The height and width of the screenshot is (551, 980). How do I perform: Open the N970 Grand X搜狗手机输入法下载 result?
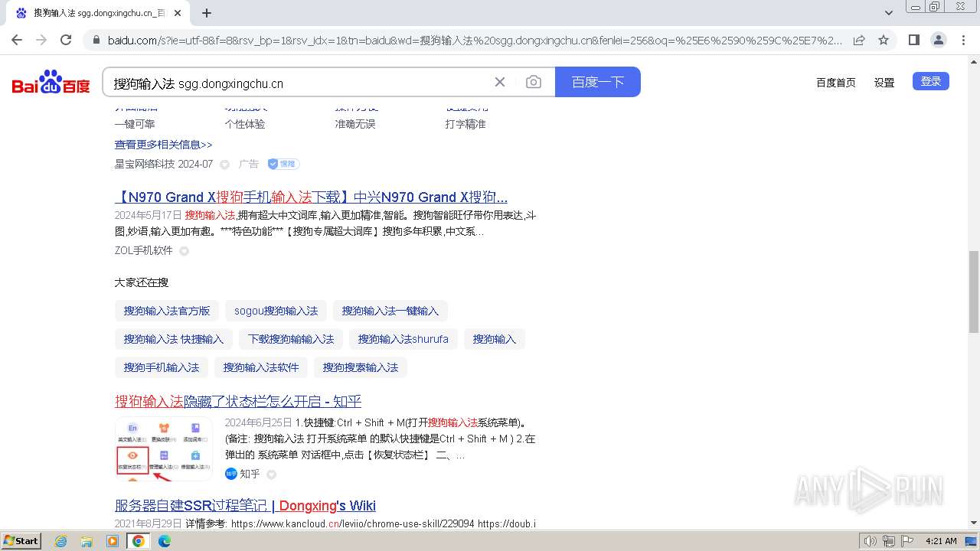[x=311, y=197]
